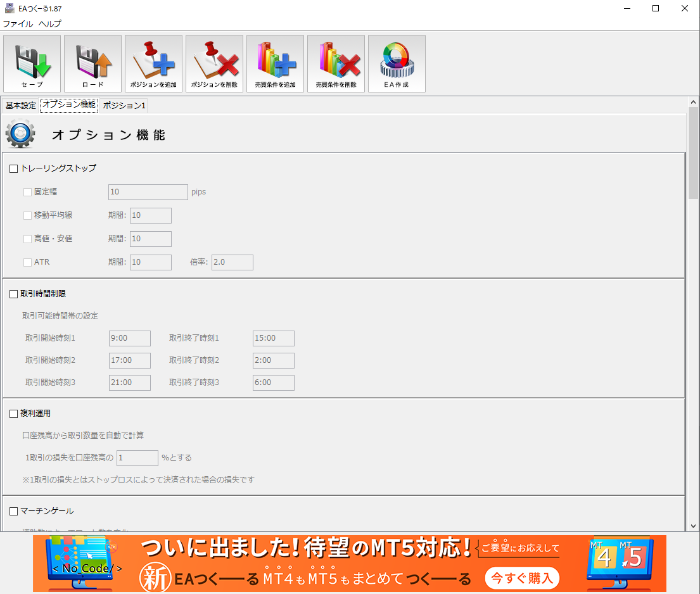Screen dimensions: 700x594
Task: Click 今すぐ購入 button in the banner
Action: pyautogui.click(x=523, y=578)
